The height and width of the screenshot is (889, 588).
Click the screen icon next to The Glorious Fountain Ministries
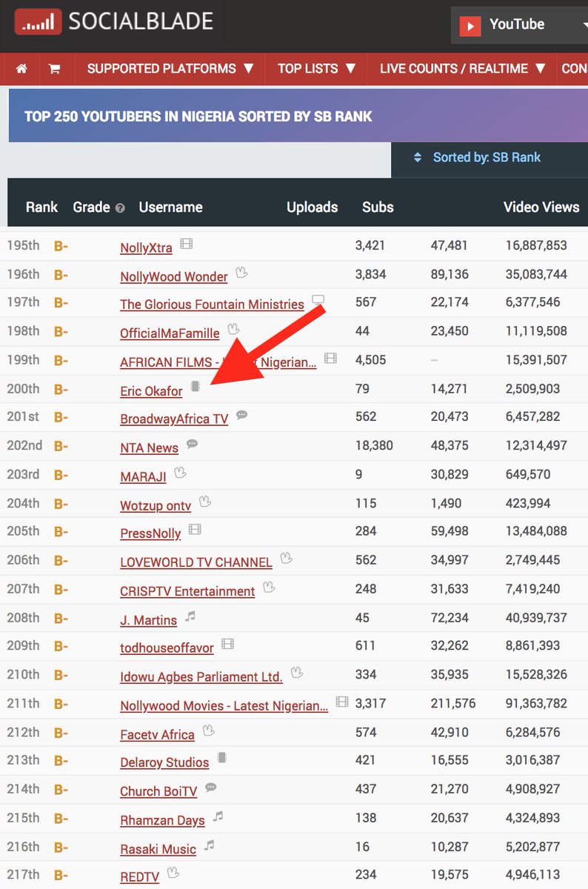(318, 300)
